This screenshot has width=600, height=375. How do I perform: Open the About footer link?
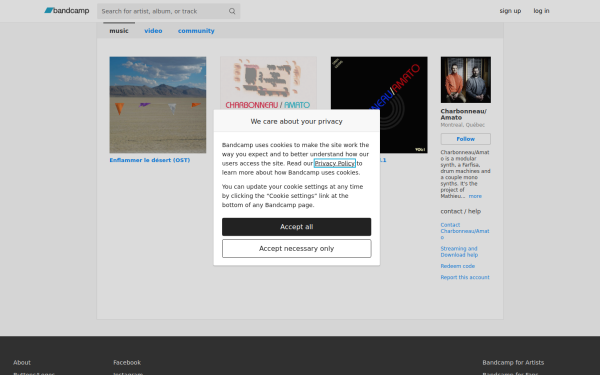[x=22, y=362]
